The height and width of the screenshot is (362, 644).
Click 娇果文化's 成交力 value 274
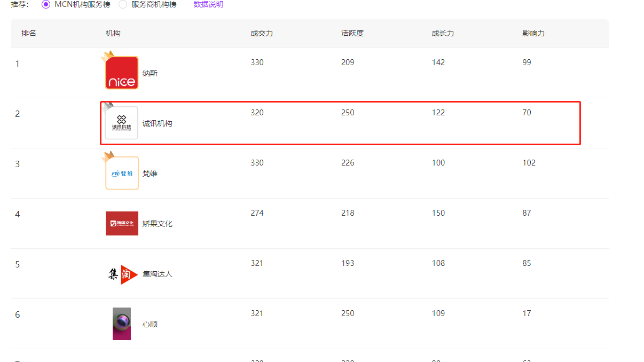[257, 213]
